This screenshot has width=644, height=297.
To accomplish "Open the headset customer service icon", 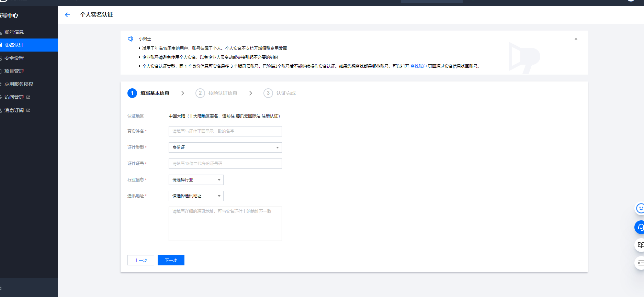I will point(640,227).
